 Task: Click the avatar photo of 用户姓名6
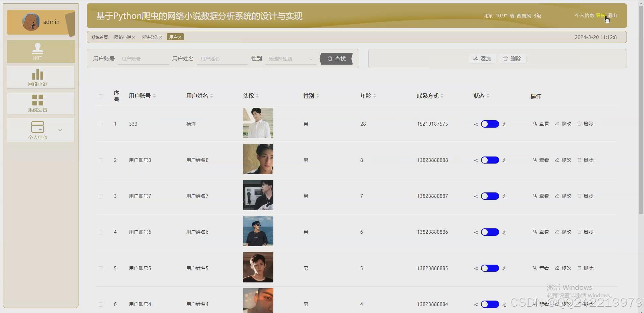coord(258,231)
